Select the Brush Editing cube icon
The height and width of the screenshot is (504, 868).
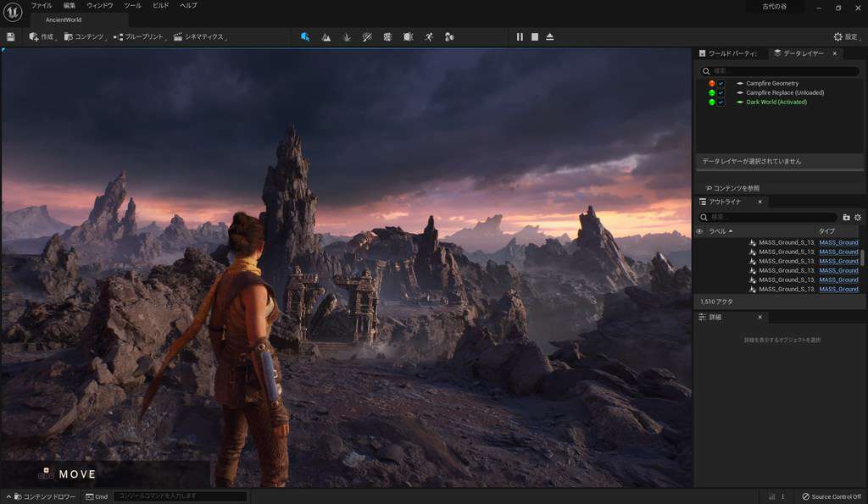[x=408, y=37]
